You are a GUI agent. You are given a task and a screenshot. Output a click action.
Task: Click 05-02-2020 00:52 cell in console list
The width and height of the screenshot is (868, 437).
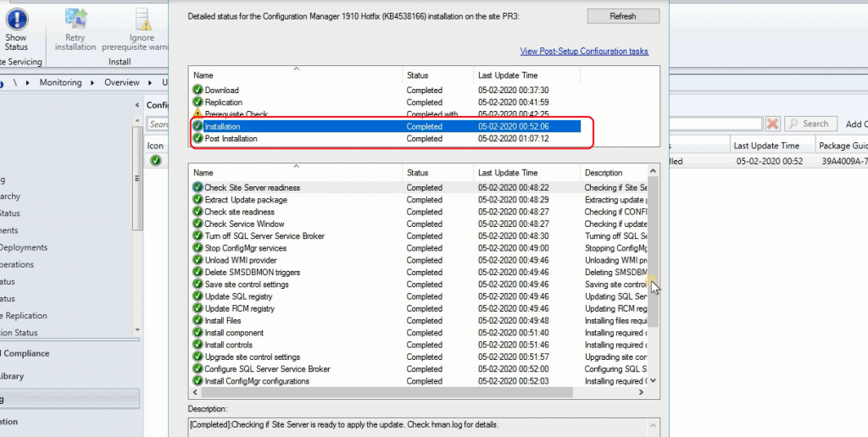(770, 162)
